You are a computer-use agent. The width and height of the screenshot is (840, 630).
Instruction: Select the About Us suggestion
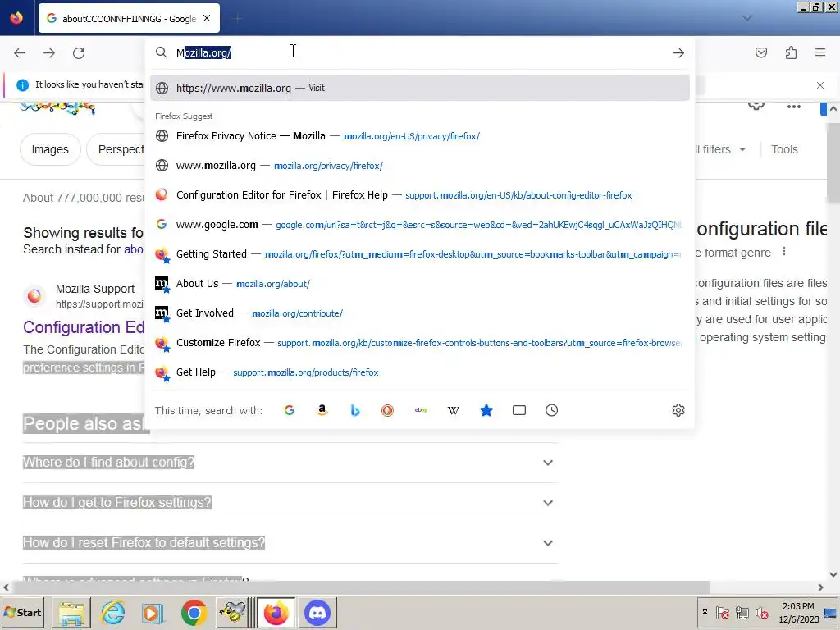(419, 283)
